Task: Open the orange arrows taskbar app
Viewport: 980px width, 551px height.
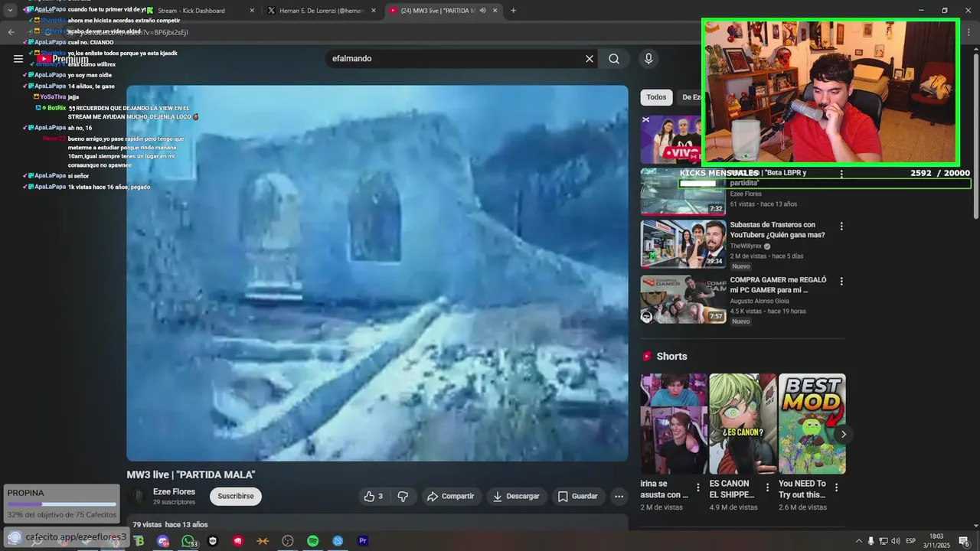Action: point(263,541)
